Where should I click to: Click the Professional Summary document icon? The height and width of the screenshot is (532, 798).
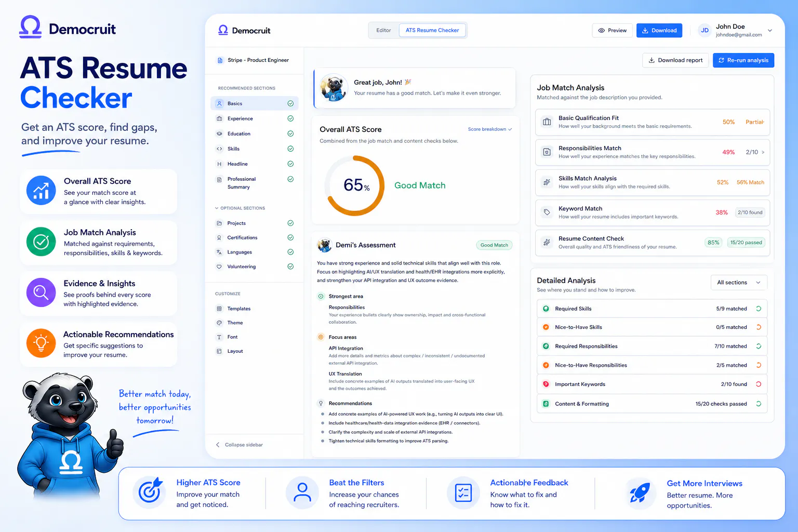219,179
